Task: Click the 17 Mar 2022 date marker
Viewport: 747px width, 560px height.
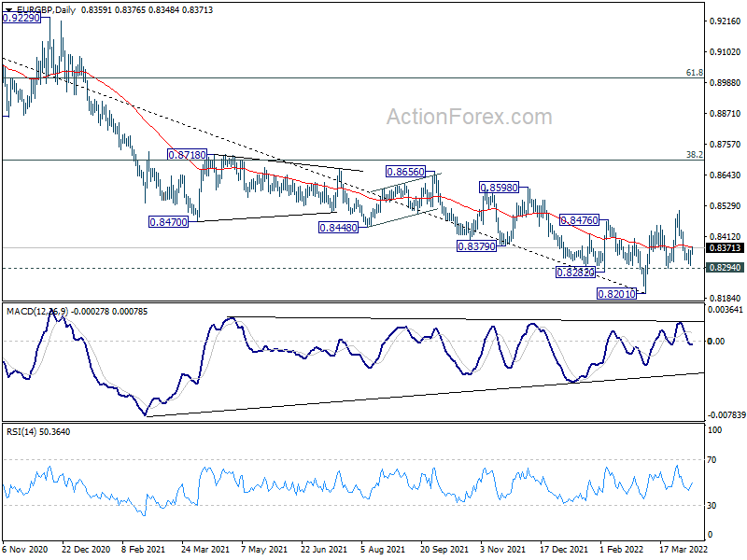Action: (684, 550)
